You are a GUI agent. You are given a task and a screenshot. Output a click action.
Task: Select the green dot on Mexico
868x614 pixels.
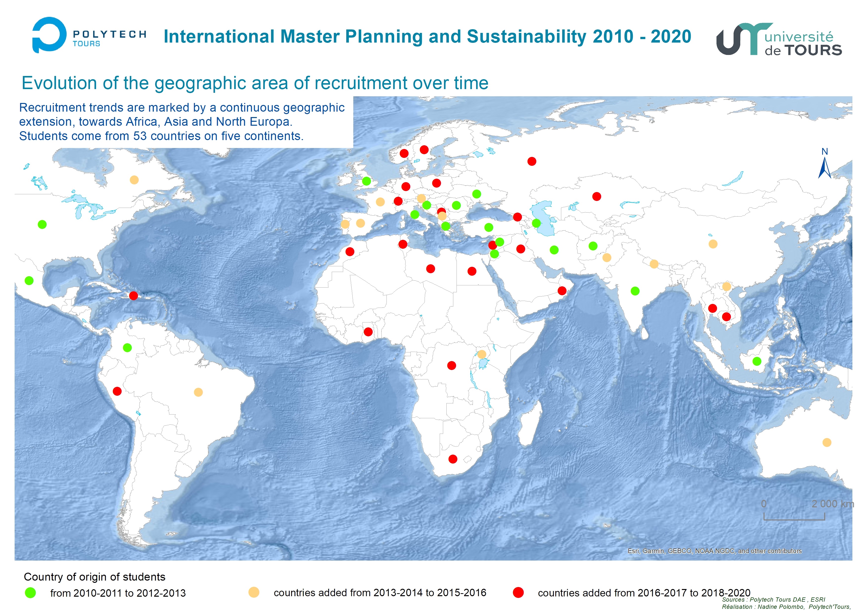click(29, 281)
